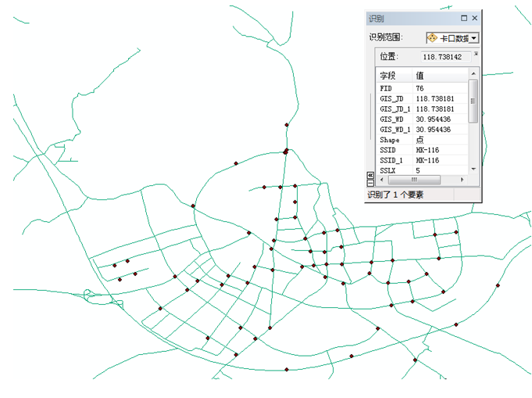Select the SSLX value 5
The width and height of the screenshot is (532, 398).
pos(418,170)
